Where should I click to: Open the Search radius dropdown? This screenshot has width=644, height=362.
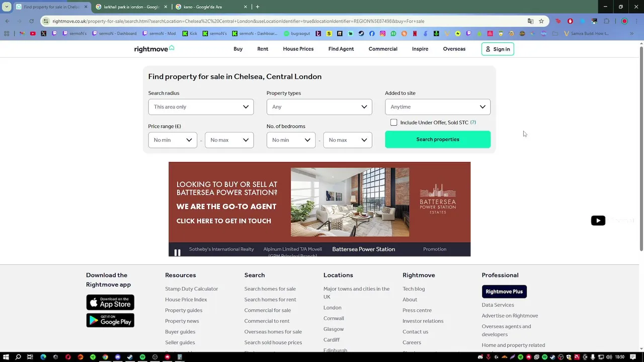(201, 107)
